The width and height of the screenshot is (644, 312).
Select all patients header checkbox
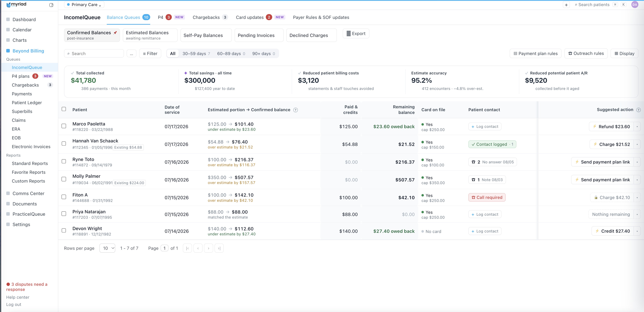point(64,109)
